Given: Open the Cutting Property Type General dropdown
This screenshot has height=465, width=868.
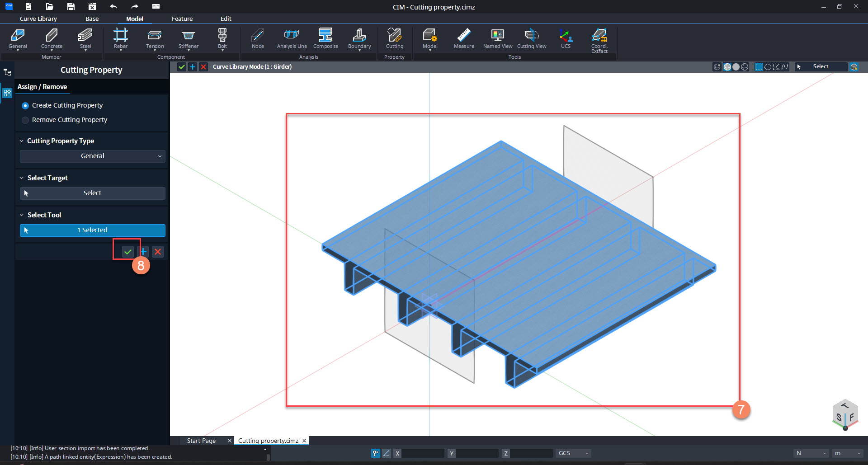Looking at the screenshot, I should coord(93,156).
